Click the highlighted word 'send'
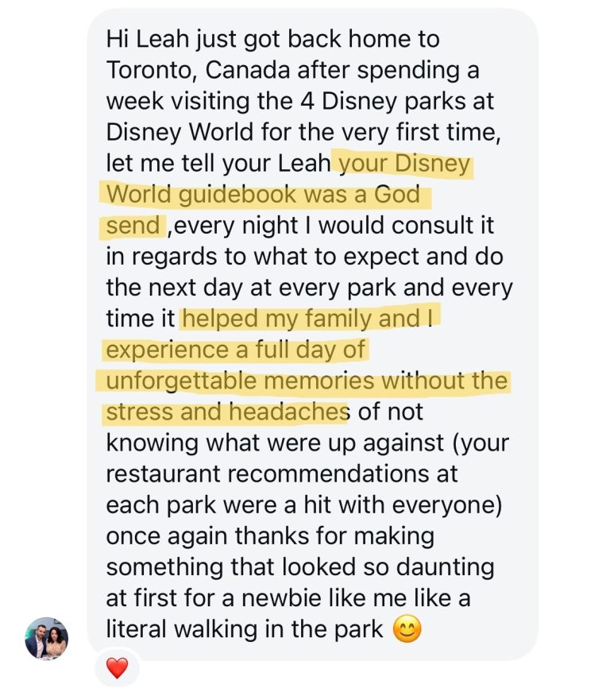Image resolution: width=610 pixels, height=700 pixels. (x=133, y=226)
